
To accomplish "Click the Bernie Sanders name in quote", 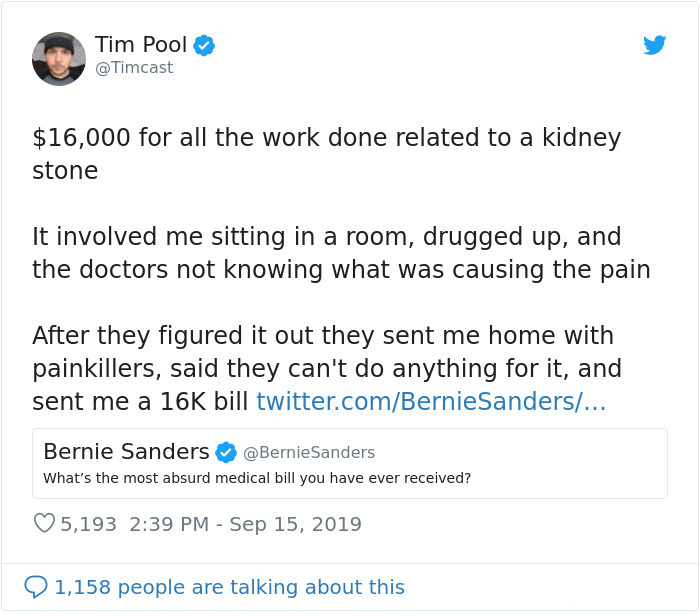I will 126,451.
